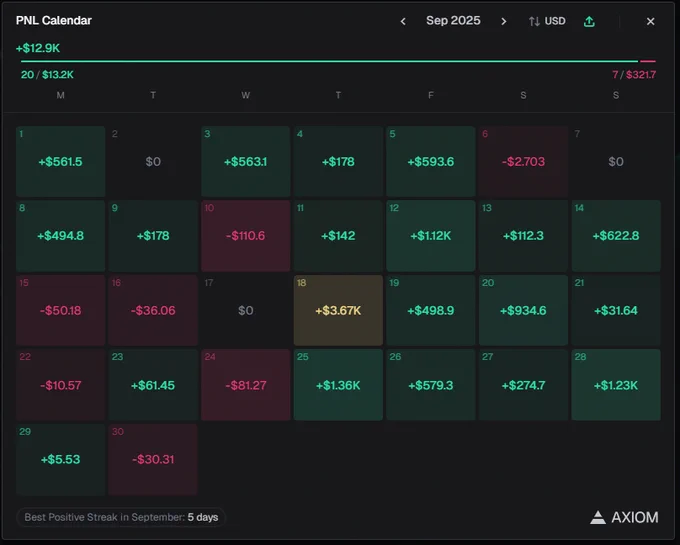Click the PNL Calendar title

[x=54, y=20]
